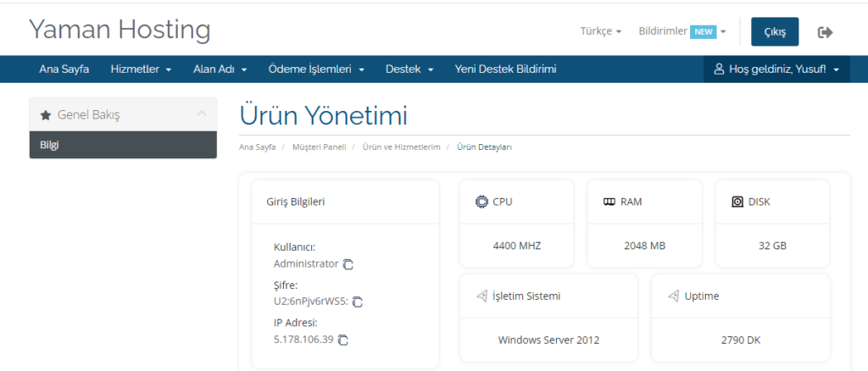
Task: Click the Yaman Hosting site title
Action: (x=120, y=30)
